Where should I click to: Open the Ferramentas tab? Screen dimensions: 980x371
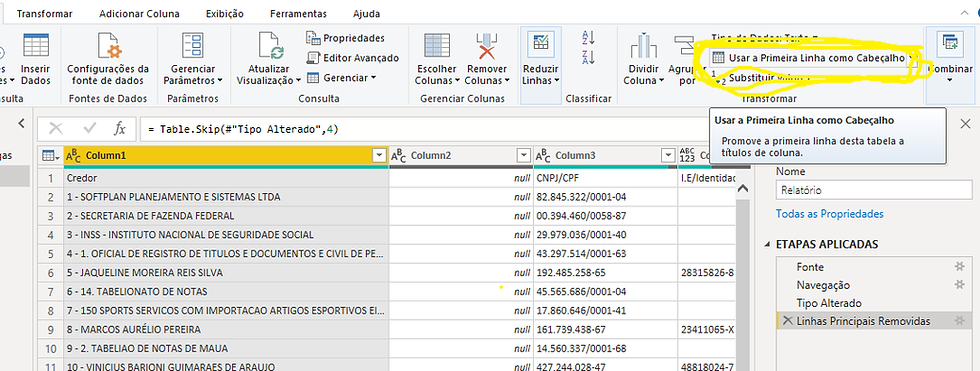click(299, 13)
